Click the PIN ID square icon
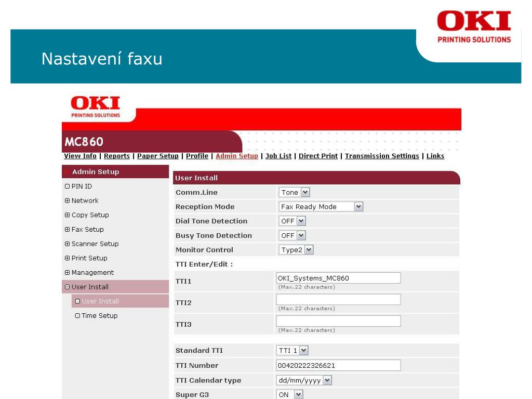Viewport: 532px width, 399px height. 67,187
